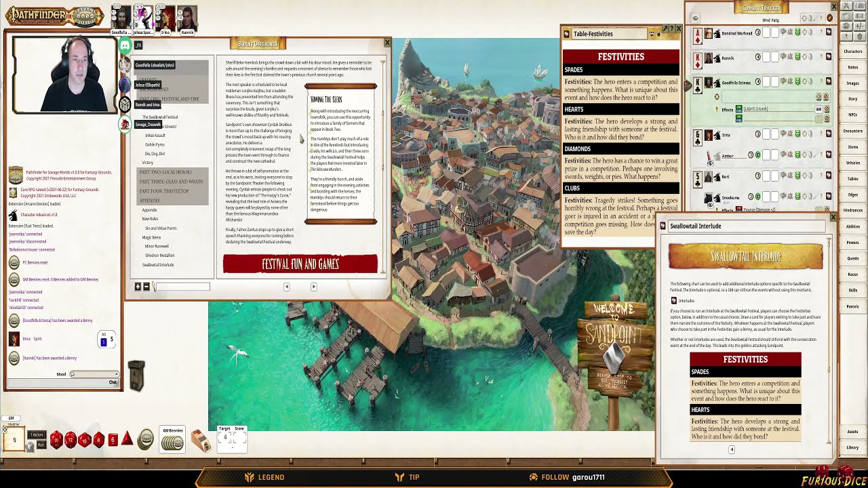The height and width of the screenshot is (488, 868).
Task: Click the Table-Festivities window icon
Action: [567, 34]
